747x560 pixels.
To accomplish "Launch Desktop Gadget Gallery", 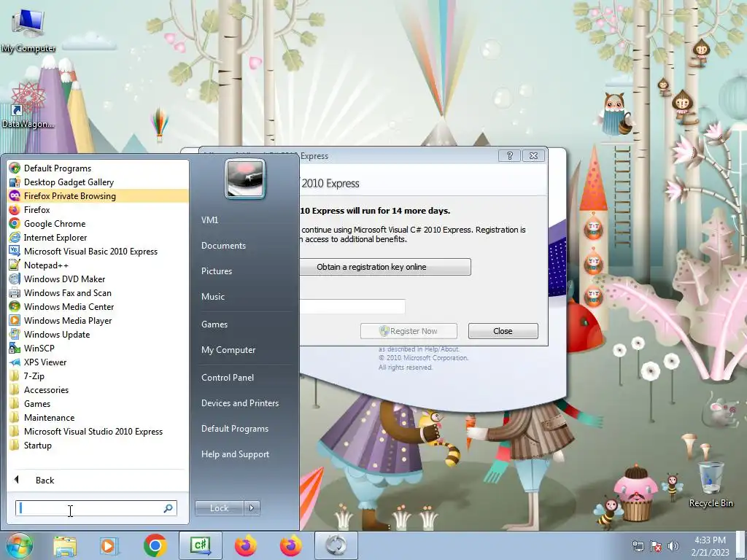I will pos(98,182).
